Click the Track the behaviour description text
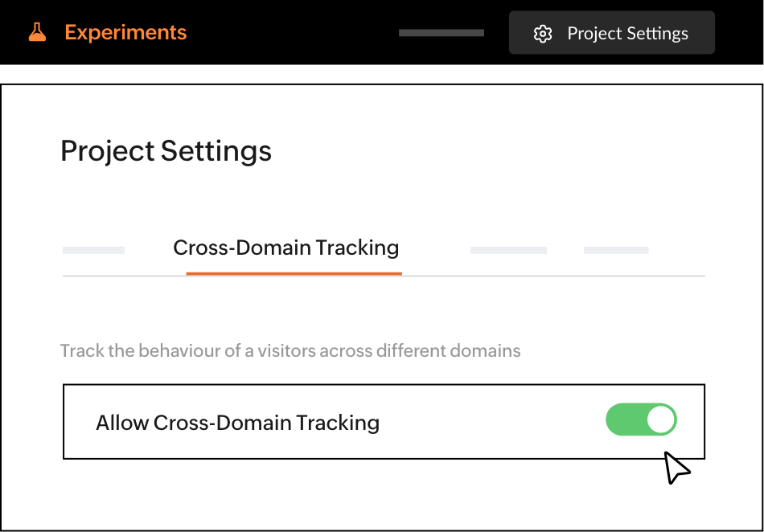The height and width of the screenshot is (532, 764). [290, 351]
